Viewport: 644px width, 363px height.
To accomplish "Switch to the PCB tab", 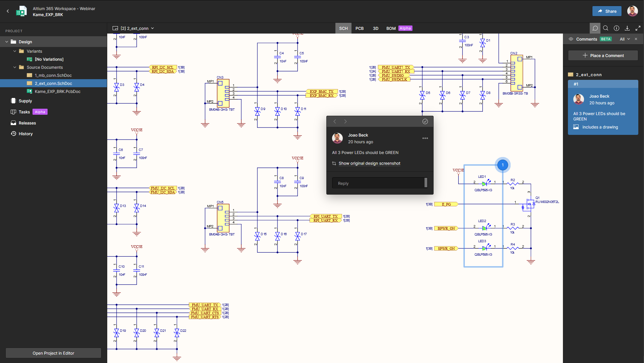I will click(359, 28).
